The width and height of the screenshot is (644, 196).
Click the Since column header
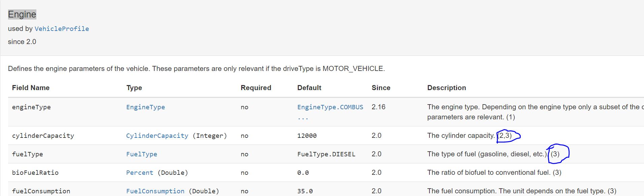click(381, 88)
